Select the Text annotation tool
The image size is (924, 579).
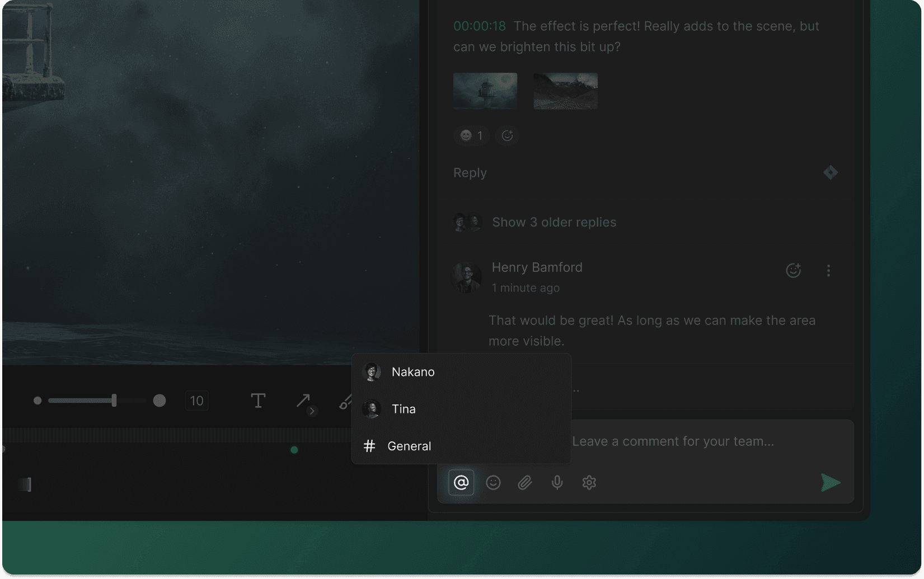(x=258, y=401)
